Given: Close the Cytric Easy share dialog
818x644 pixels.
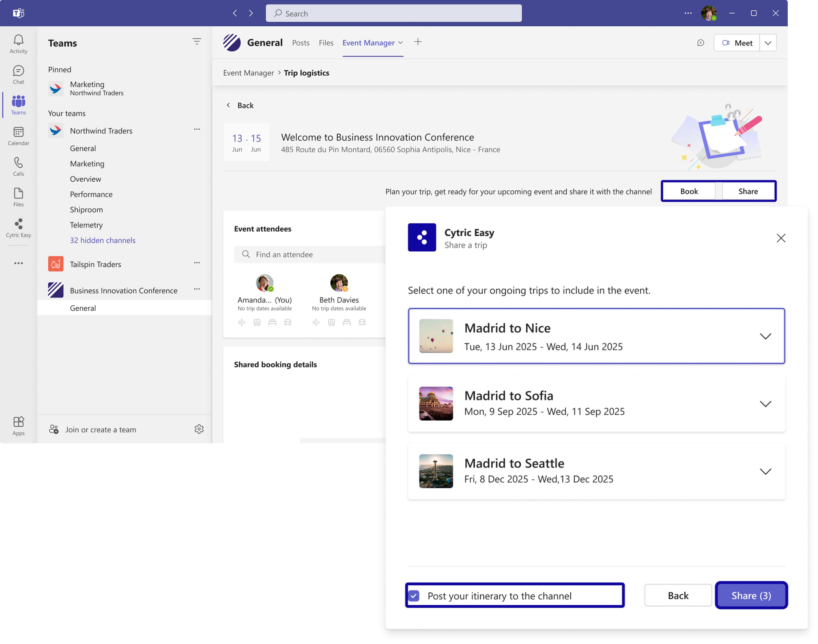Looking at the screenshot, I should 781,238.
